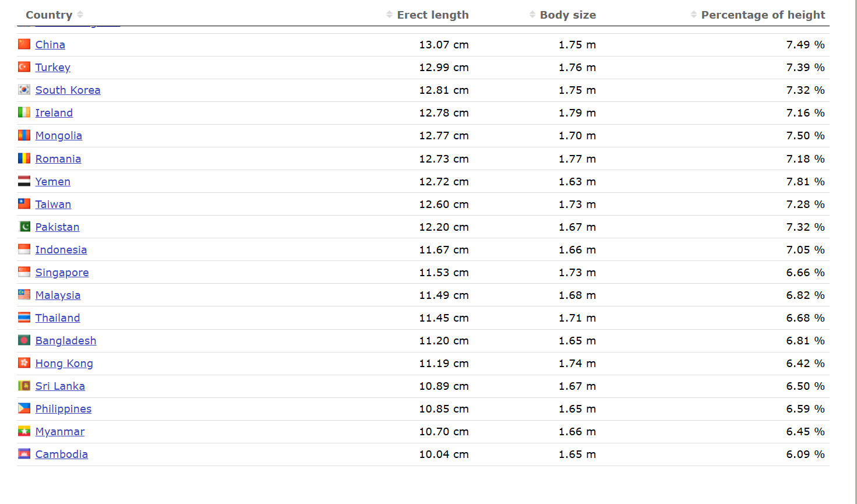
Task: Click the Pakistan flag icon
Action: pyautogui.click(x=24, y=227)
